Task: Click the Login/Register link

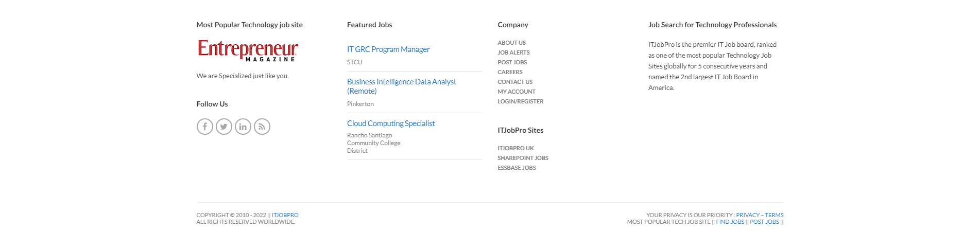Action: coord(520,101)
